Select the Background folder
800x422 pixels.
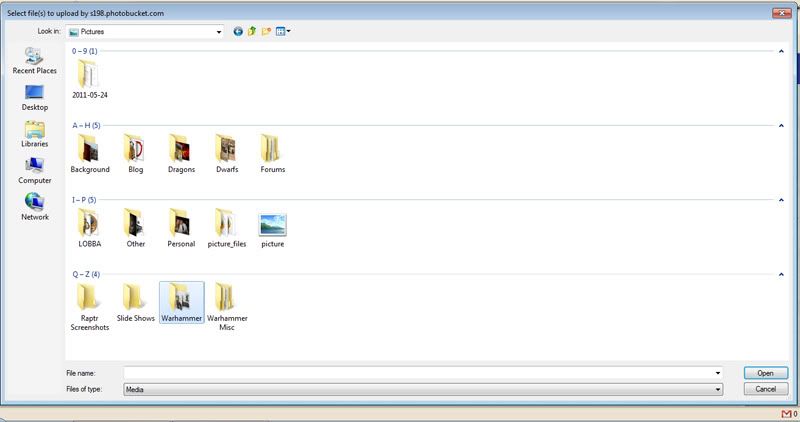[90, 154]
